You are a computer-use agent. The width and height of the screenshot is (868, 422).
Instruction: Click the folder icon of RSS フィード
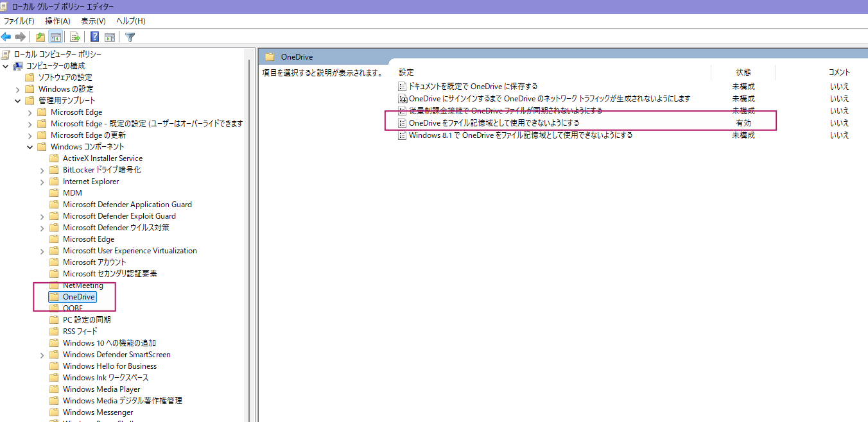[54, 332]
